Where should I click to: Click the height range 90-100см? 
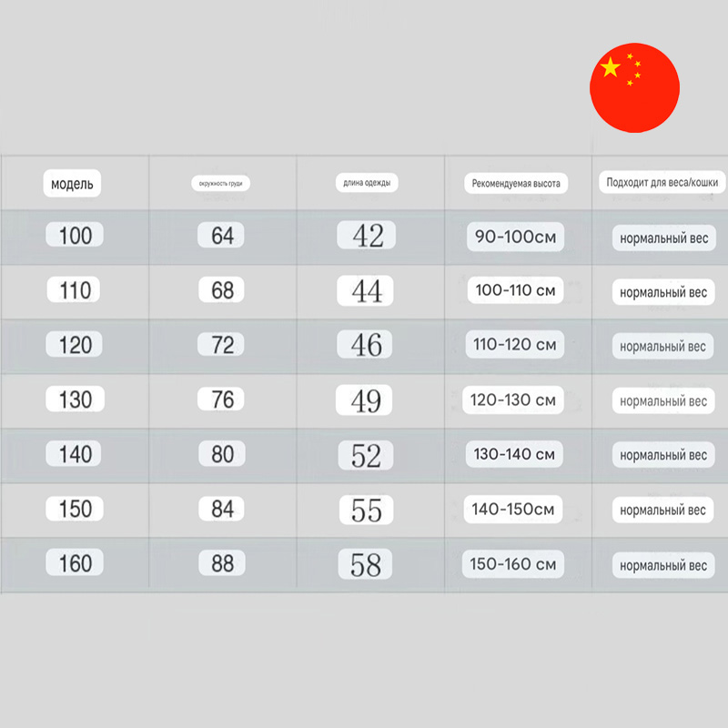514,237
